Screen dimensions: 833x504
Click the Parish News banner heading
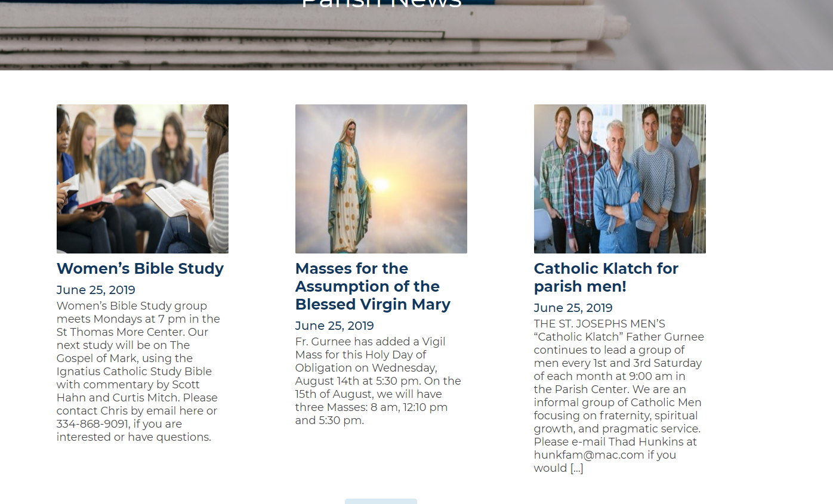pyautogui.click(x=381, y=4)
